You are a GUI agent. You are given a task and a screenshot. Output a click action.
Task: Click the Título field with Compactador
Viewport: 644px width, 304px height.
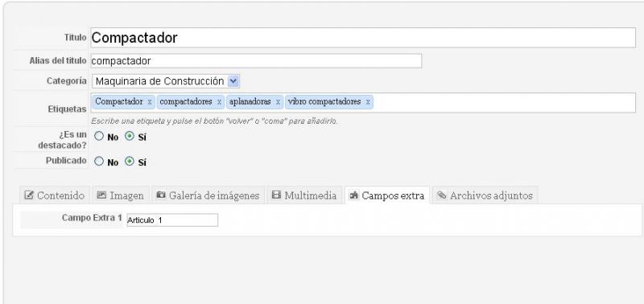coord(363,38)
